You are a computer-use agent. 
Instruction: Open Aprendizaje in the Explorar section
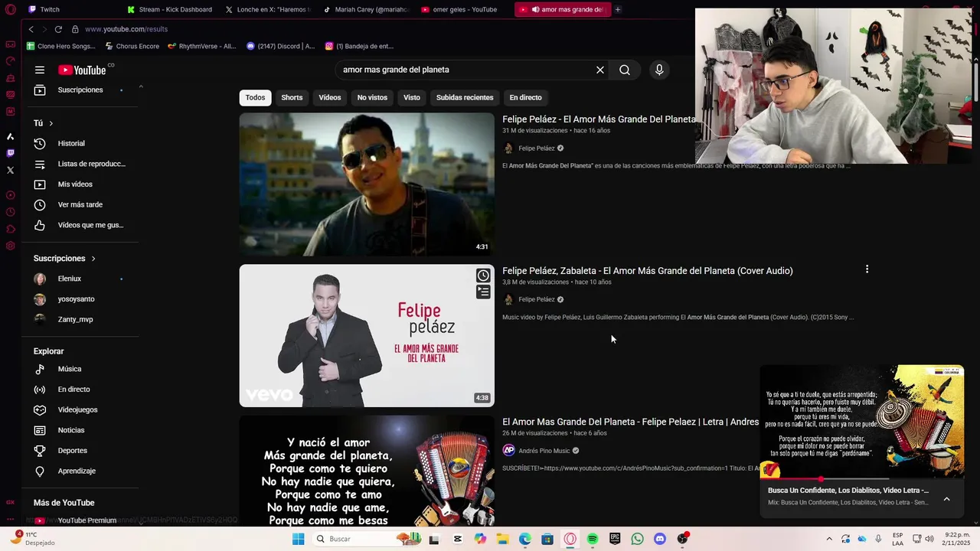80,471
